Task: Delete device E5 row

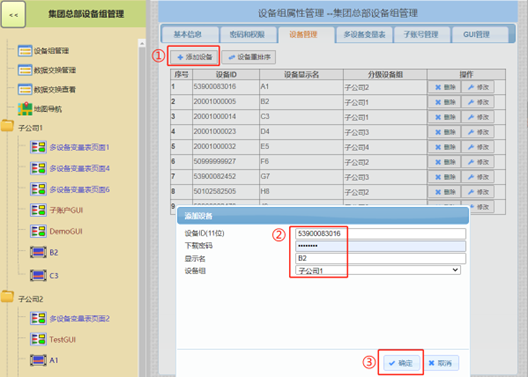Action: (444, 147)
